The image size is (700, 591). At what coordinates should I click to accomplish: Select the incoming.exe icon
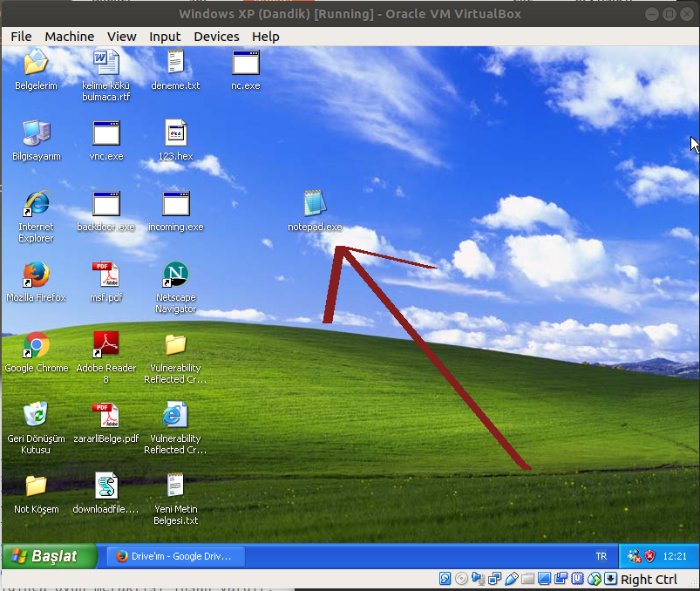(x=176, y=203)
